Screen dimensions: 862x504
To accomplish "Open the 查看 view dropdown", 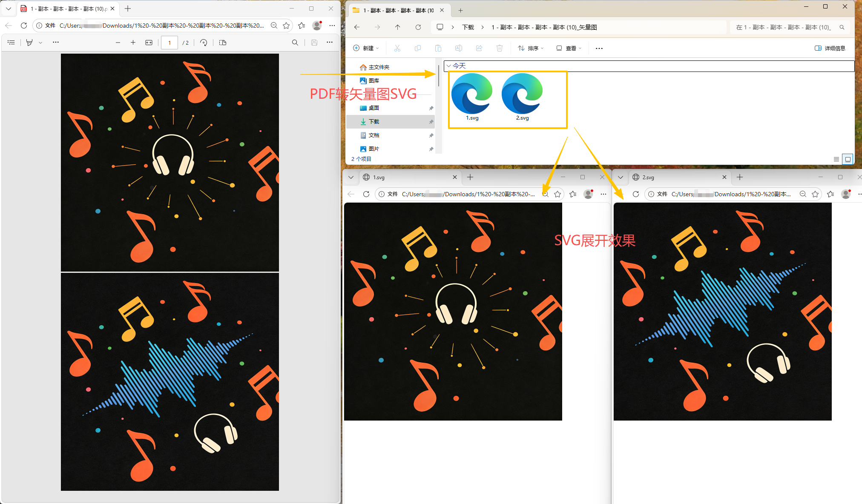I will coord(569,48).
